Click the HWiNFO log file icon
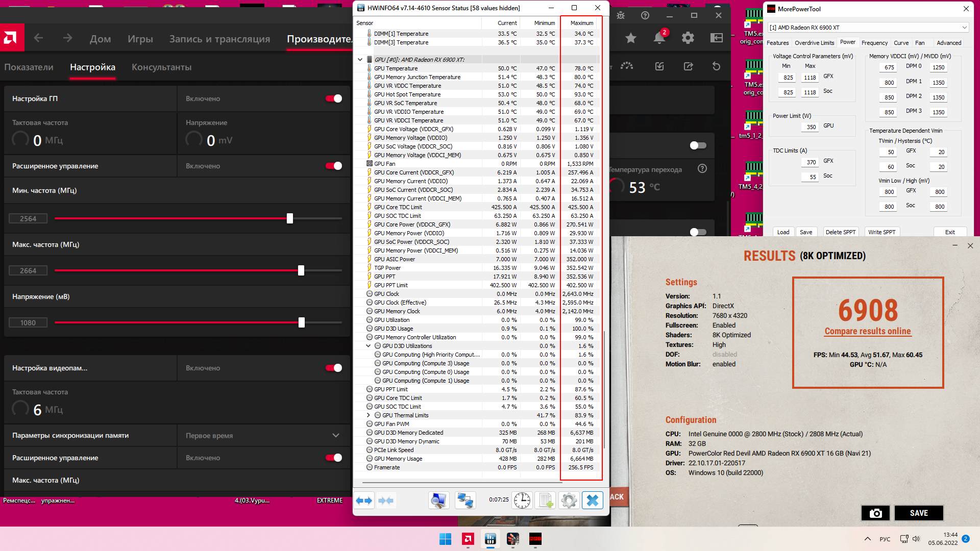The image size is (980, 551). click(x=545, y=500)
